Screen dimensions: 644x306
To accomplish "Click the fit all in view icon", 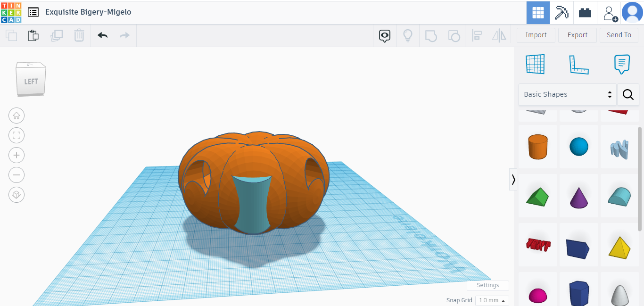I will (17, 136).
